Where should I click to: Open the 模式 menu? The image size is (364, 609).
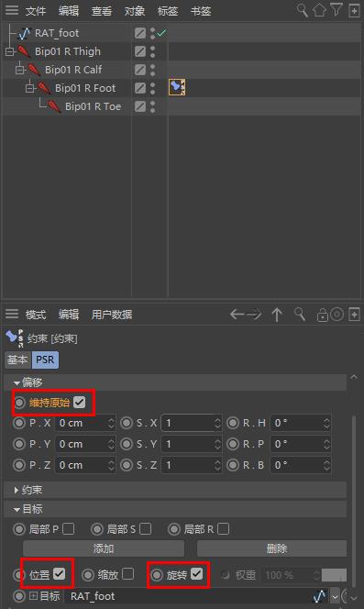(36, 315)
